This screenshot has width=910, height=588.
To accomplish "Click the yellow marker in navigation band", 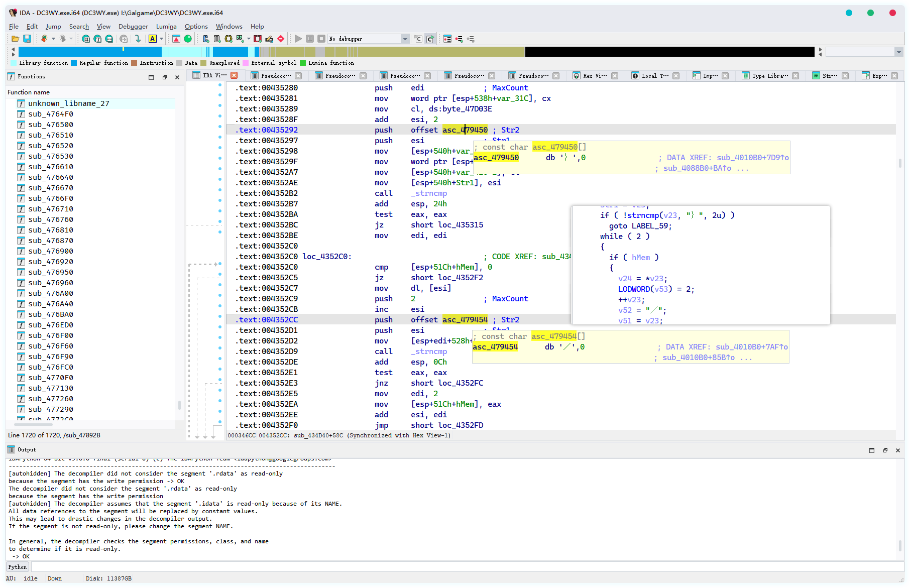I will tap(123, 49).
